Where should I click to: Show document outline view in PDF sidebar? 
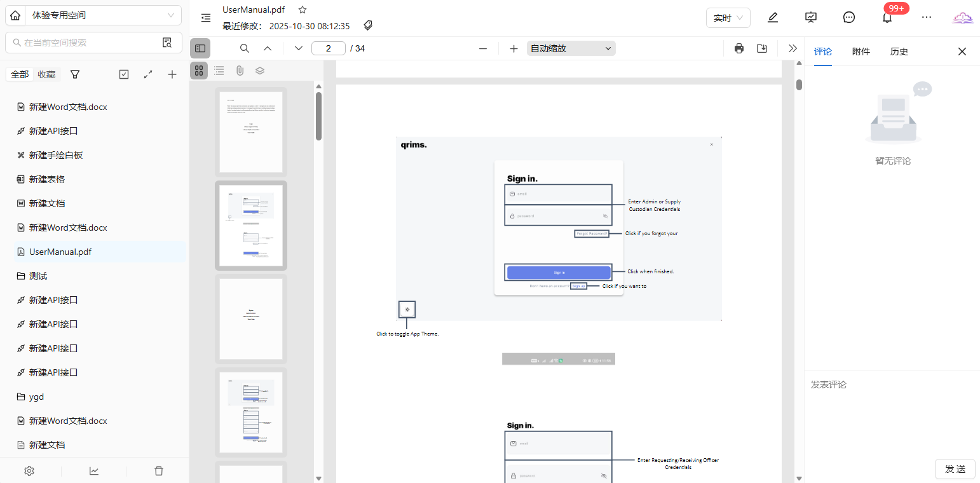tap(219, 71)
